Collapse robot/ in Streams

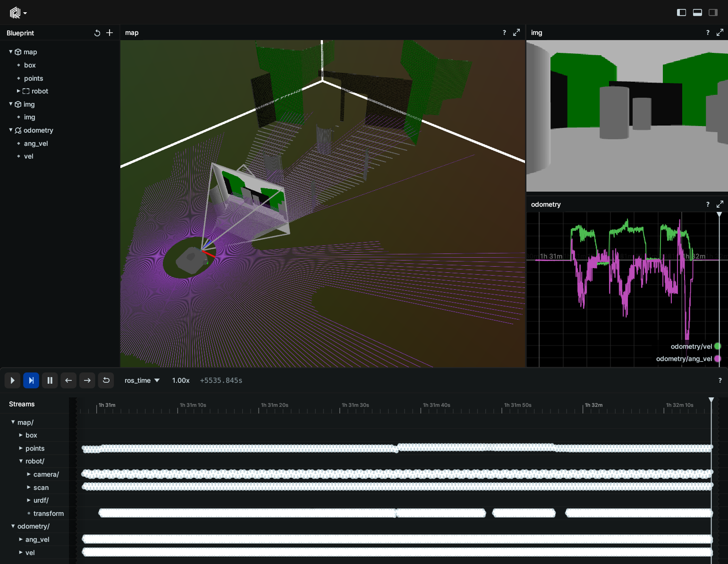21,461
